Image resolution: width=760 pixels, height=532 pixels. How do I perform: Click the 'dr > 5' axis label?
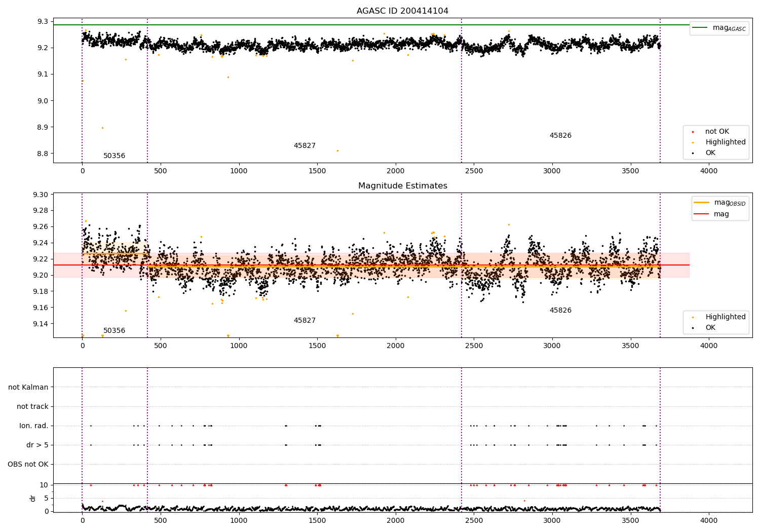(x=37, y=445)
